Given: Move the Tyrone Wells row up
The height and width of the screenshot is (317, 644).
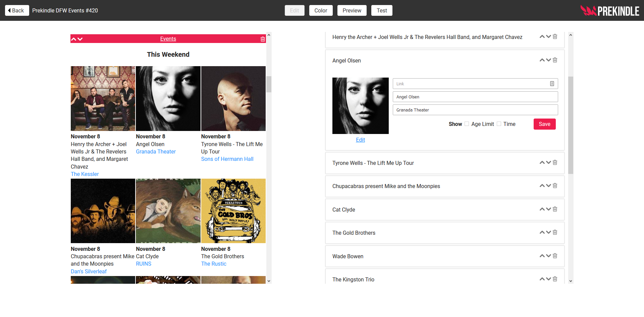Looking at the screenshot, I should click(542, 163).
